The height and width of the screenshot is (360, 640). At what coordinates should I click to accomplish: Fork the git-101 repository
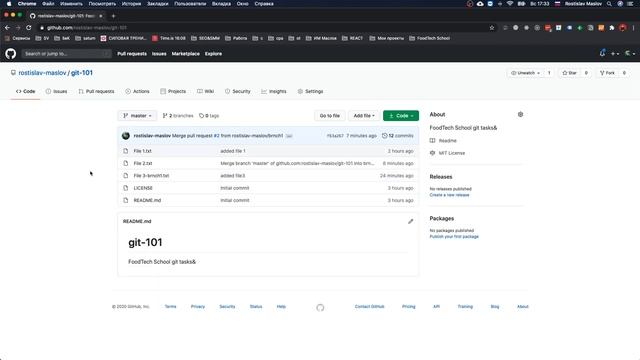(x=607, y=73)
